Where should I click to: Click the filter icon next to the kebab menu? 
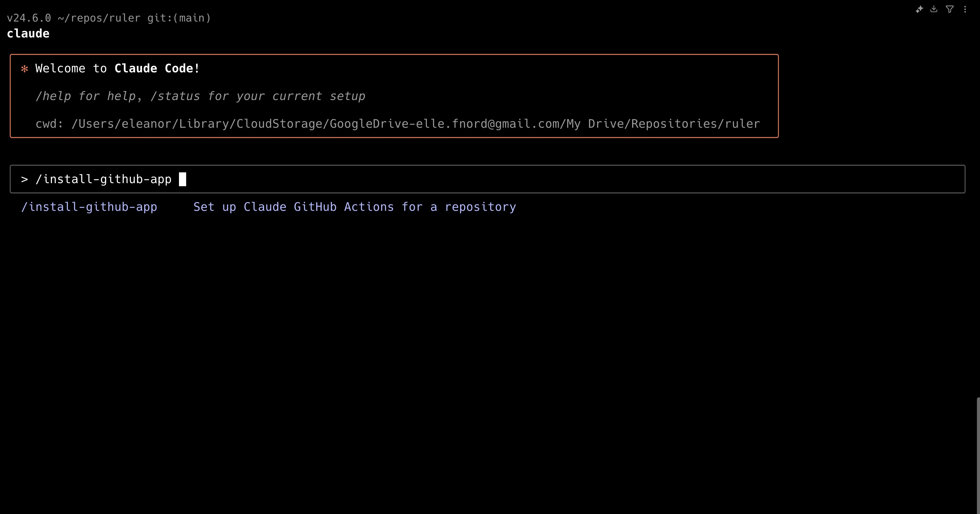point(949,9)
